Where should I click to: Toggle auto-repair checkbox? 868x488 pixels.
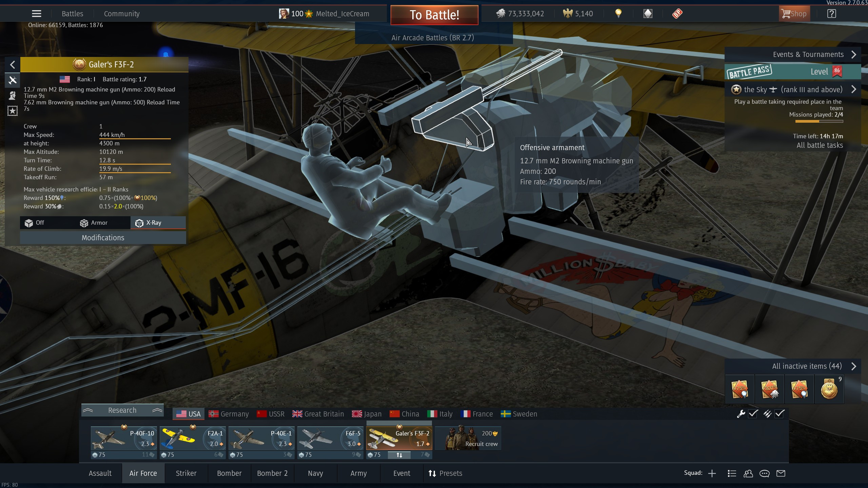[x=753, y=414]
